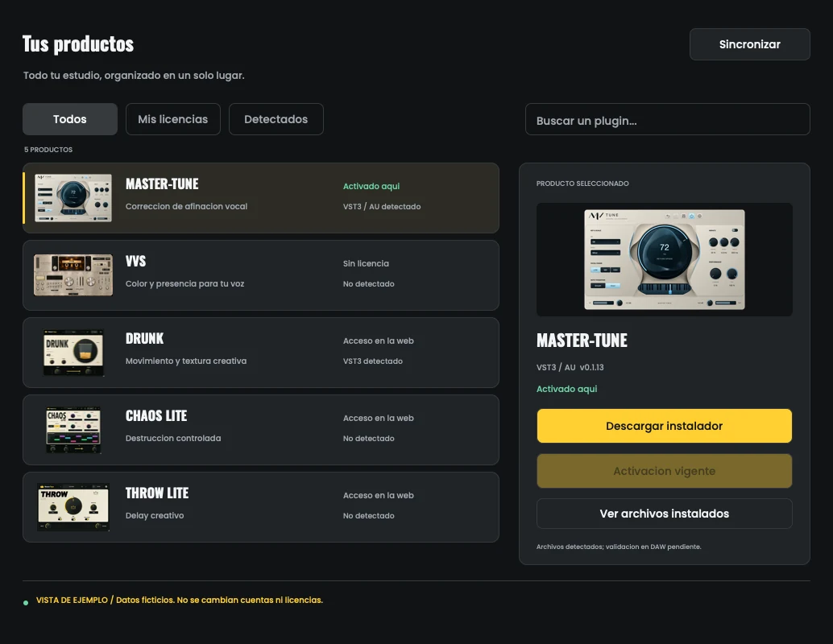Open the DRUNK plugin thumbnail

[x=73, y=353]
